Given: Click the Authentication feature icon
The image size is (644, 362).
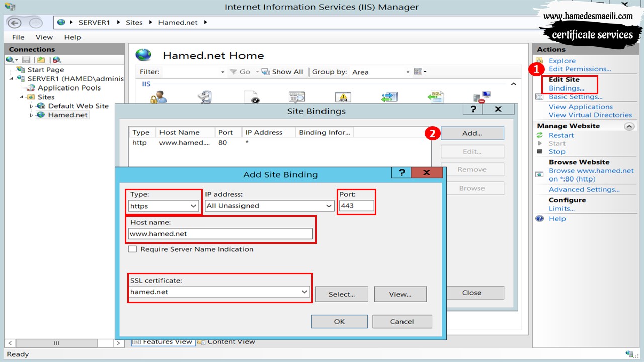Looking at the screenshot, I should [158, 97].
